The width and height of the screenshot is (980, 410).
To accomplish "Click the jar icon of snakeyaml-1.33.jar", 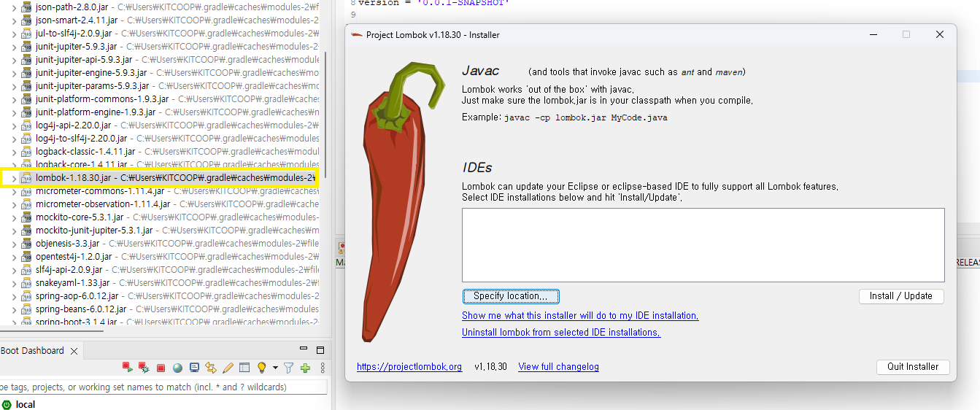I will [x=26, y=283].
